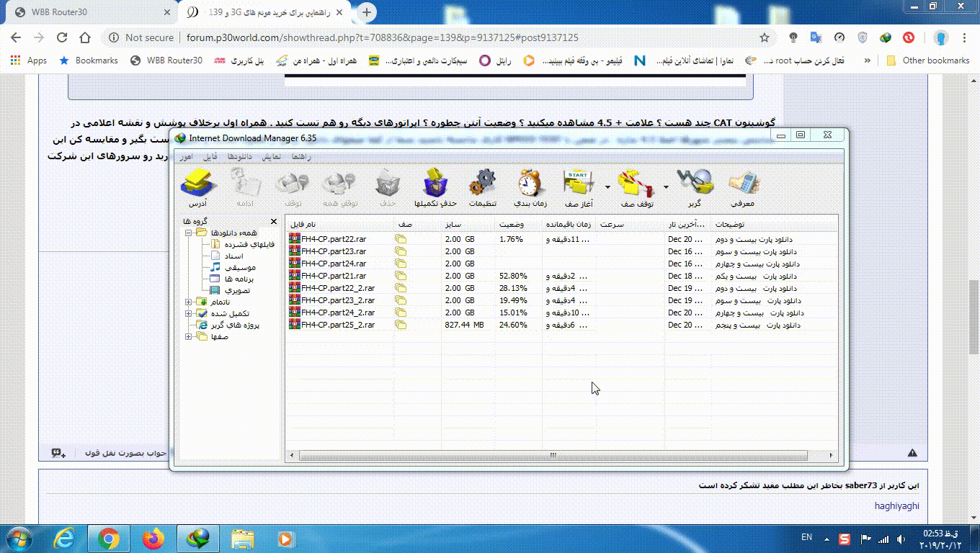Click the حذف (Delete) toolbar icon
Viewport: 980px width, 553px height.
(388, 187)
